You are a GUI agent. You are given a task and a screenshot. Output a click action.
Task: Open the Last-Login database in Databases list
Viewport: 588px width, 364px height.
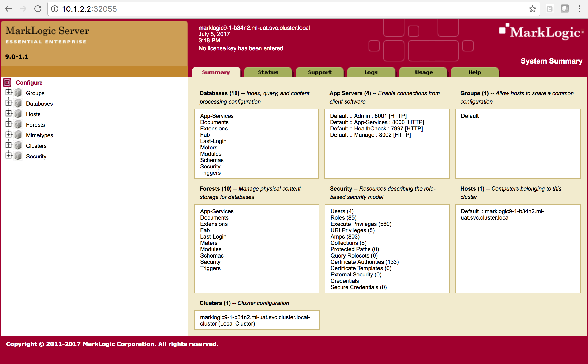(213, 141)
